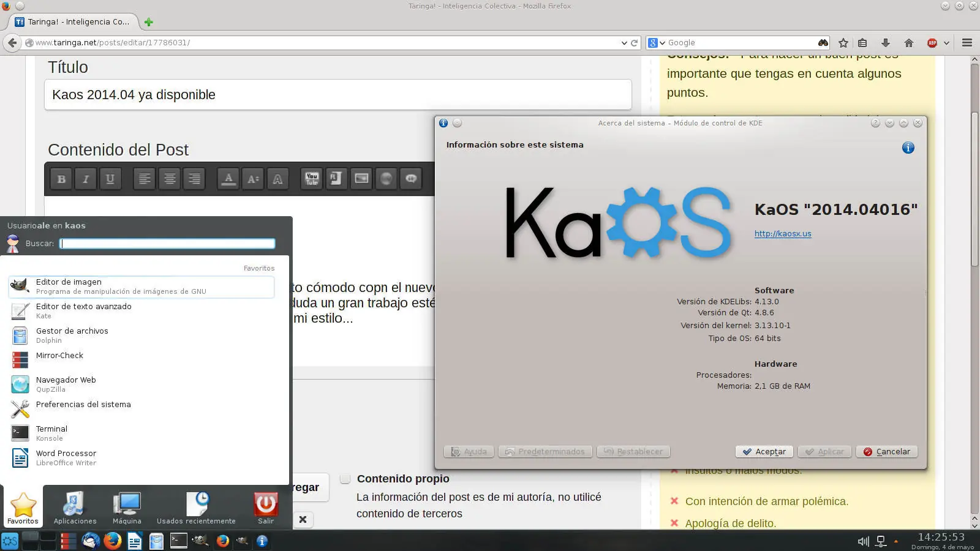
Task: Launch Editor de imagen (GIMP) from favorites
Action: 141,287
